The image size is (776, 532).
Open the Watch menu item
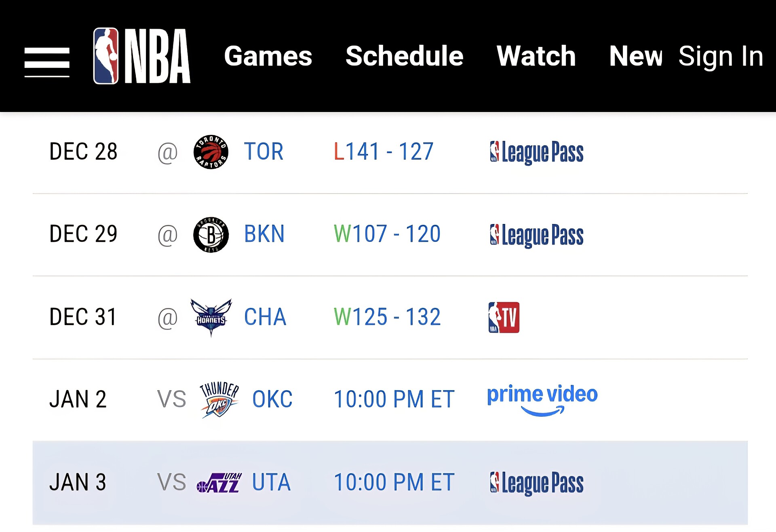coord(536,56)
